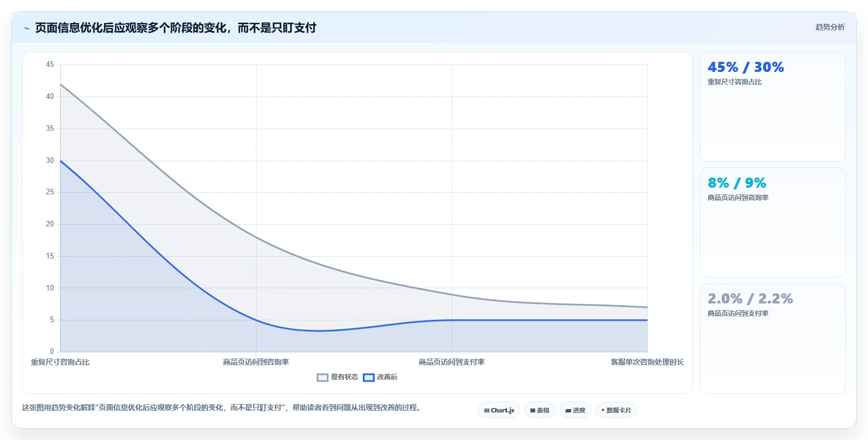Click the y-axis tick label 25
The height and width of the screenshot is (440, 868).
coord(50,192)
